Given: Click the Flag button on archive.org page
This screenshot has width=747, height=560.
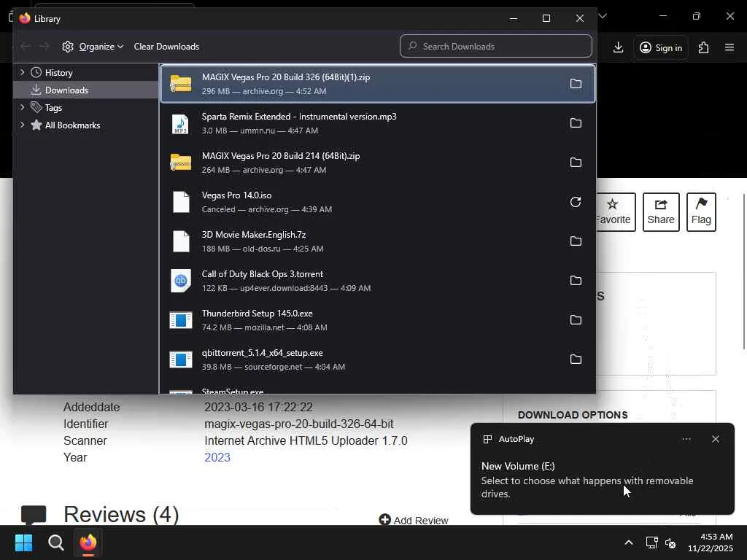Looking at the screenshot, I should (x=701, y=212).
